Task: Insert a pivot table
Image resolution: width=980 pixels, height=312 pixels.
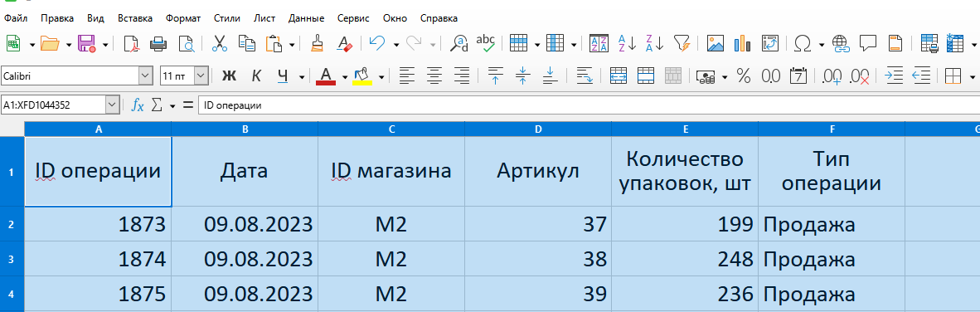Action: (769, 43)
